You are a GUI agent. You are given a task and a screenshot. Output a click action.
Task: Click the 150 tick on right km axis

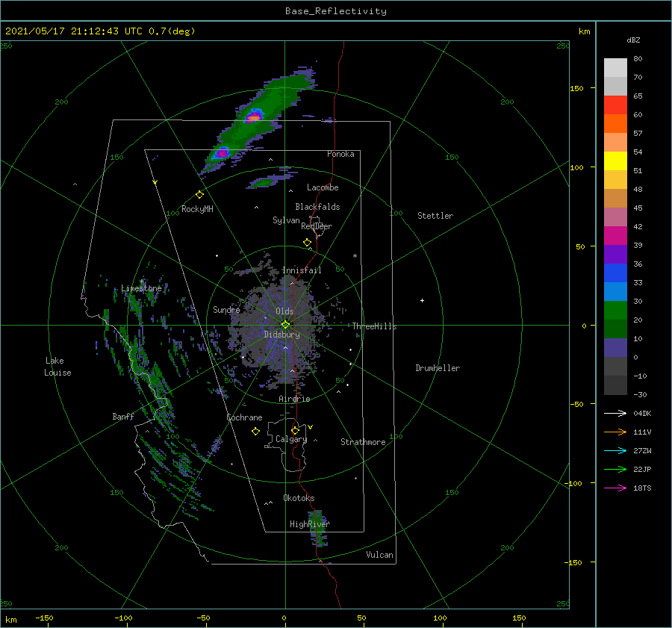[576, 88]
